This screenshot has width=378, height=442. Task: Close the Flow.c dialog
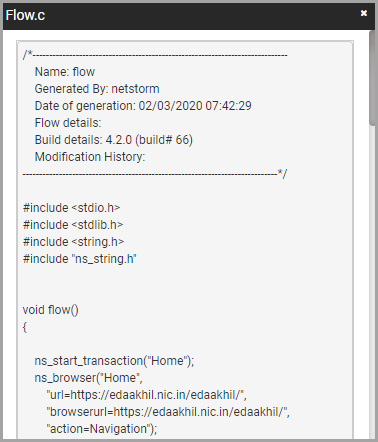point(364,13)
